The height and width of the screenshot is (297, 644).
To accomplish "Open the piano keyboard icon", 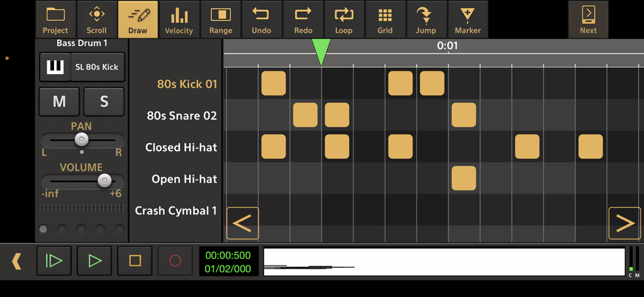I will click(x=55, y=67).
